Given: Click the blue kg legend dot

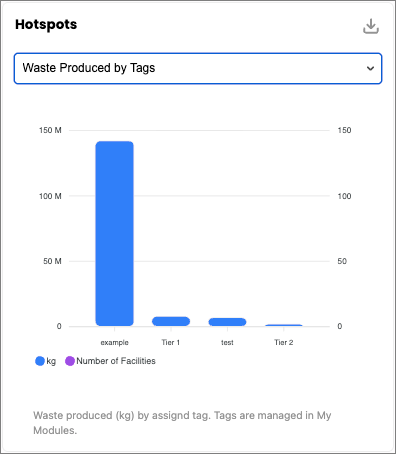Looking at the screenshot, I should (x=40, y=361).
